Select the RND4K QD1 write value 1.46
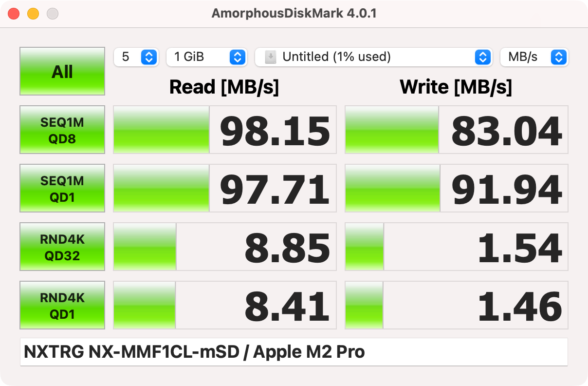 [x=520, y=306]
